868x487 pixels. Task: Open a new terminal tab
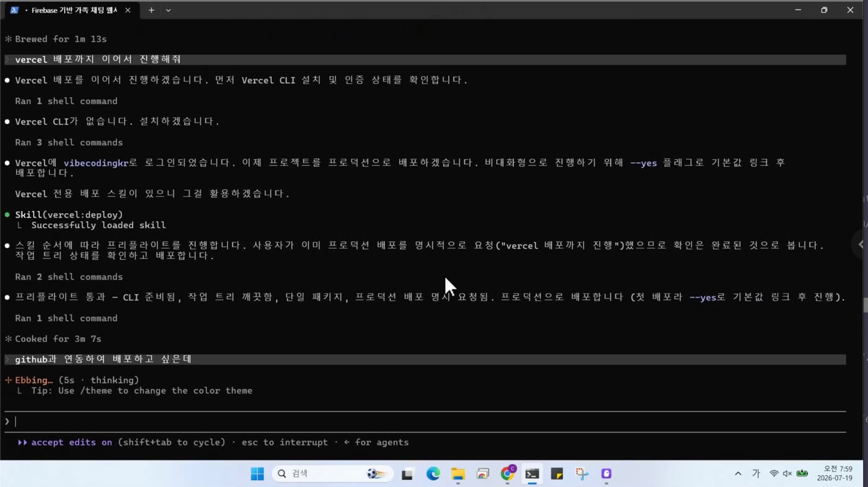pos(151,10)
